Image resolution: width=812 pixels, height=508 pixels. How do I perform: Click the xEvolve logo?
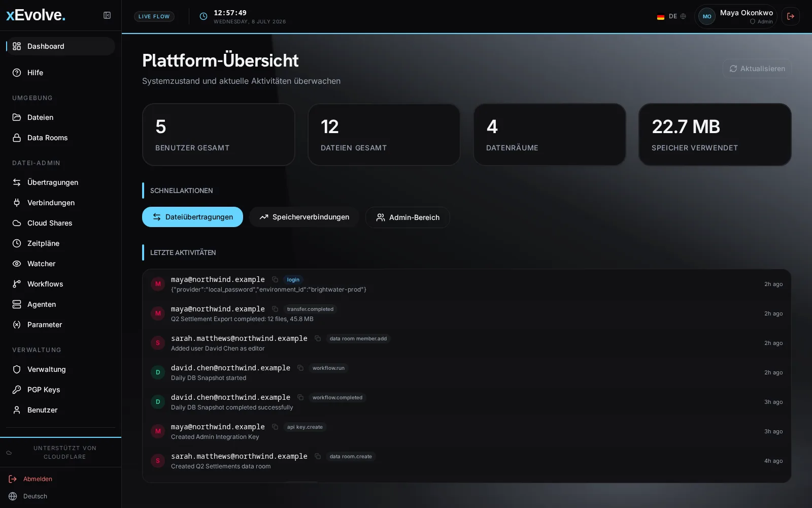pyautogui.click(x=36, y=15)
